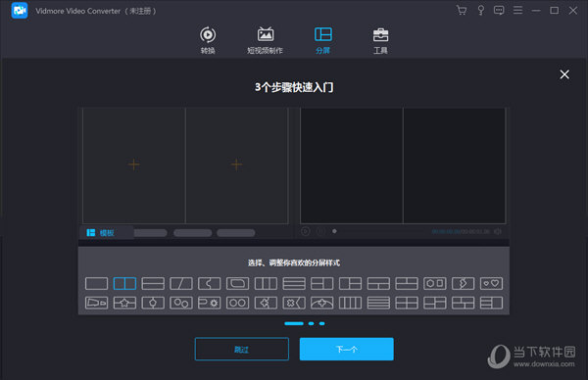The image size is (588, 380).
Task: Close the 3个步骤快速入门 tutorial overlay
Action: [x=564, y=74]
